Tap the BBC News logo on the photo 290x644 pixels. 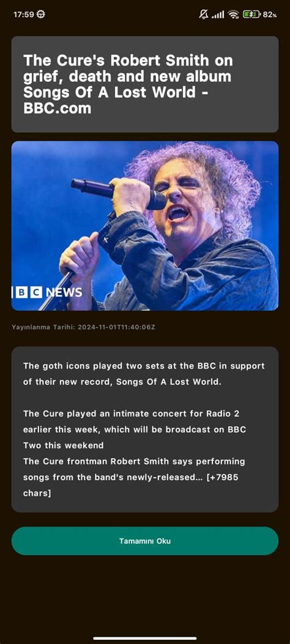pos(47,292)
